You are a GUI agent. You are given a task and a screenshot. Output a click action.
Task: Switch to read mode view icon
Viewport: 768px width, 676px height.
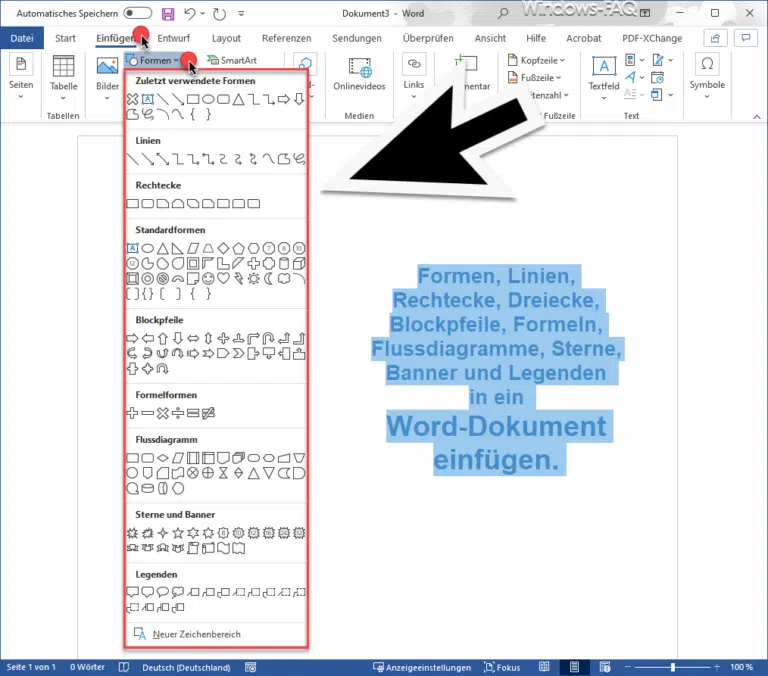tap(544, 667)
